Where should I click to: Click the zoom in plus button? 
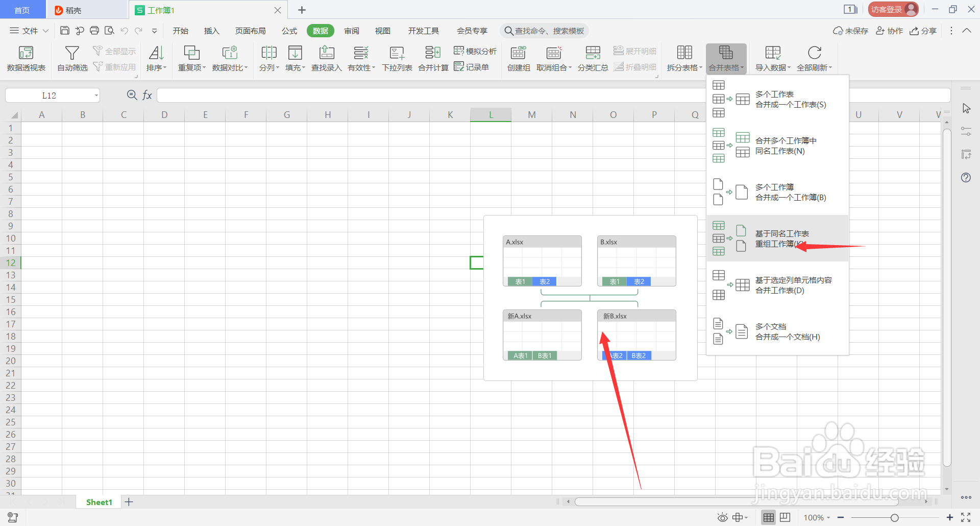point(950,517)
